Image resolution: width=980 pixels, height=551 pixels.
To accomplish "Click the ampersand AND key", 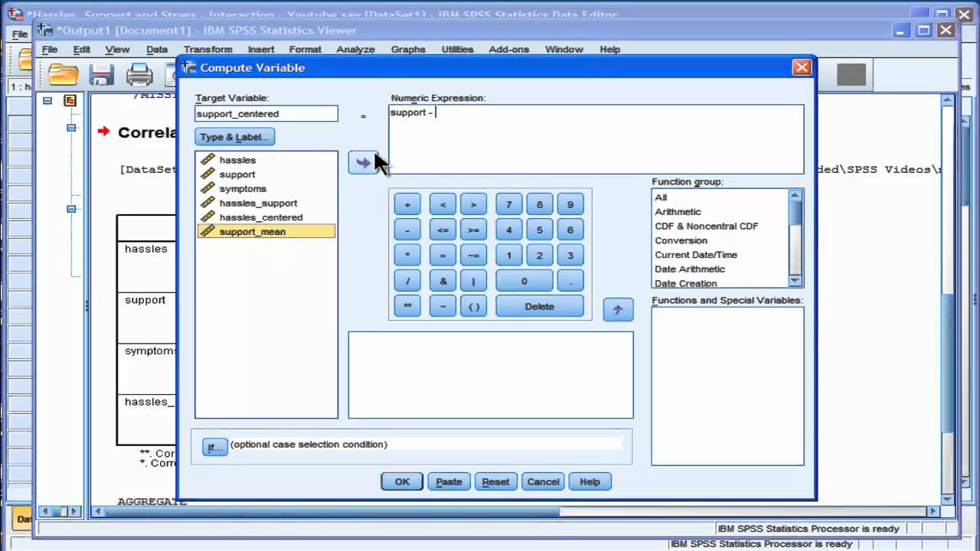I will point(443,281).
